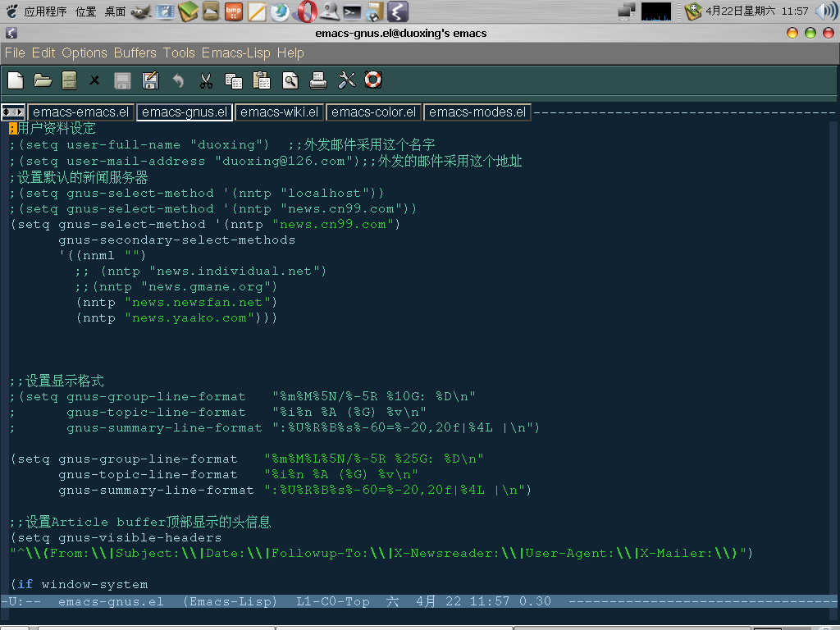Launch the GNOME video player panel icon

pos(165,11)
